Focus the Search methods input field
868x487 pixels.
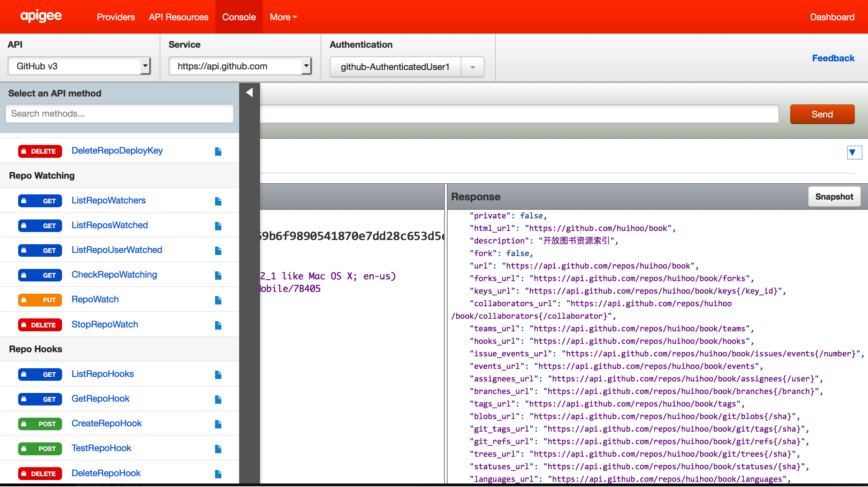(119, 114)
